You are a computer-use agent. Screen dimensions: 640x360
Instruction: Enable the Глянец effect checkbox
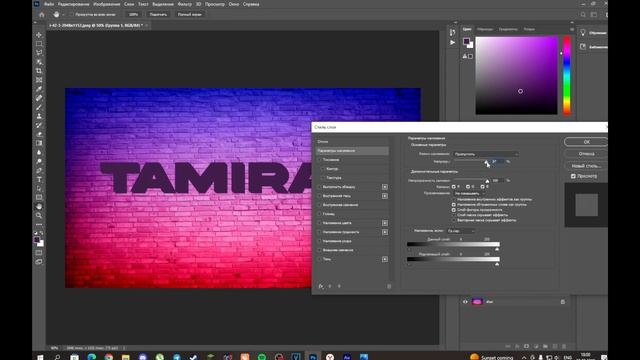pos(320,214)
